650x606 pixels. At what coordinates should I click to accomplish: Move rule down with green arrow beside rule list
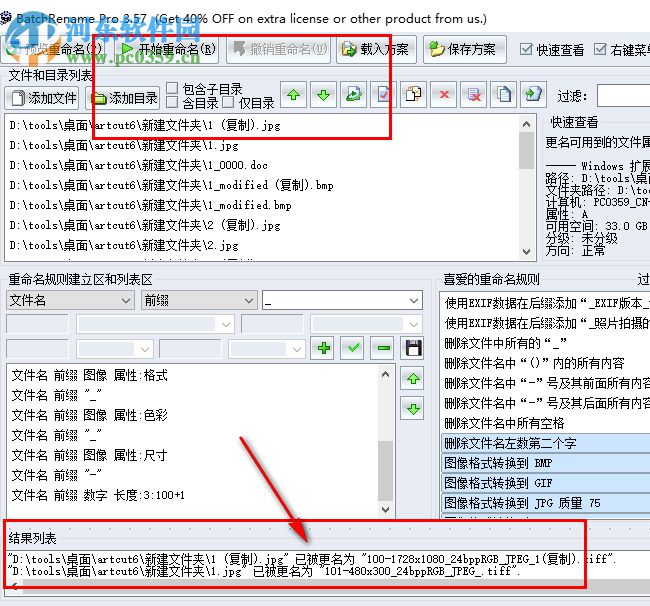point(412,409)
